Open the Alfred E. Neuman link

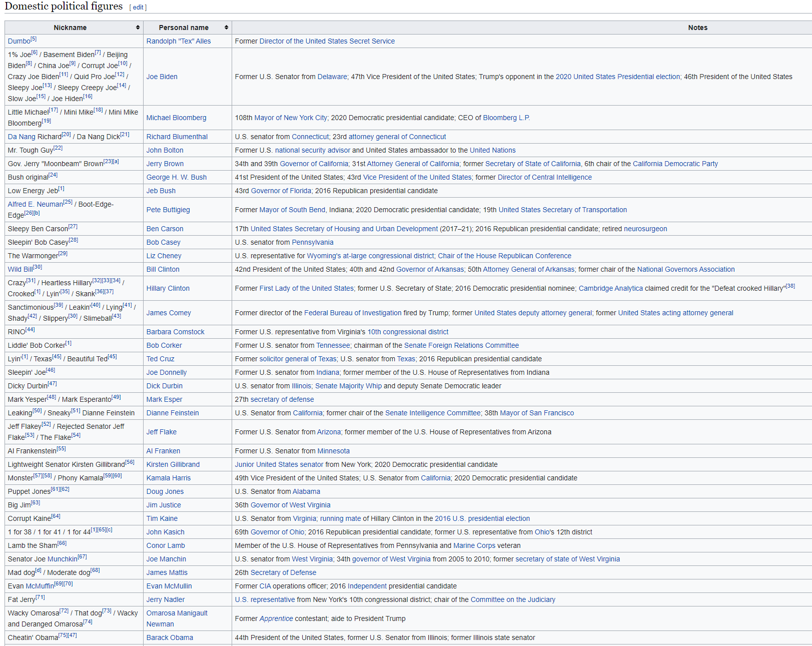coord(36,204)
